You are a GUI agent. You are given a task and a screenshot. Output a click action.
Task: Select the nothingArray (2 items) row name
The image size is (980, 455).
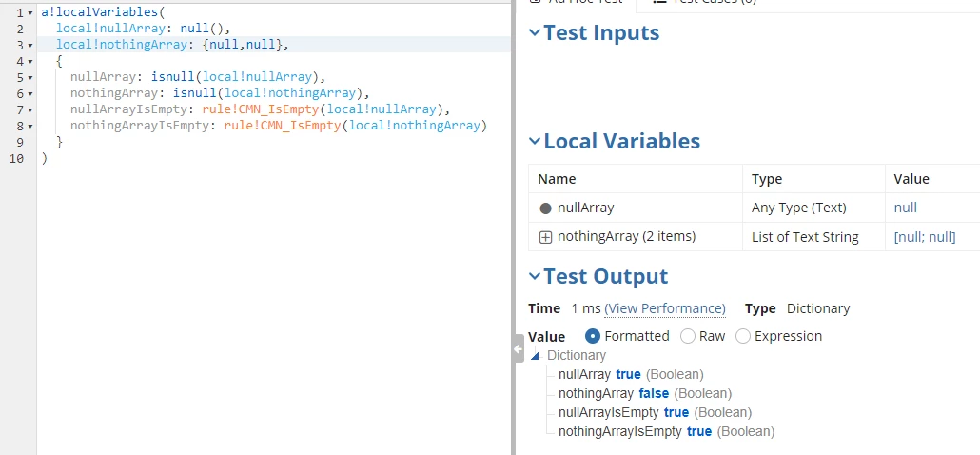[x=626, y=237]
